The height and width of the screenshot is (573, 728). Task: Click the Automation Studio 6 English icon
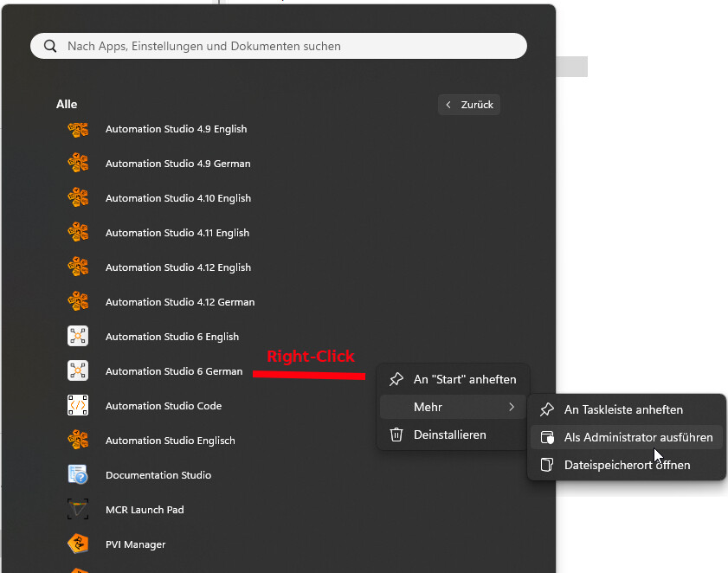[x=78, y=336]
